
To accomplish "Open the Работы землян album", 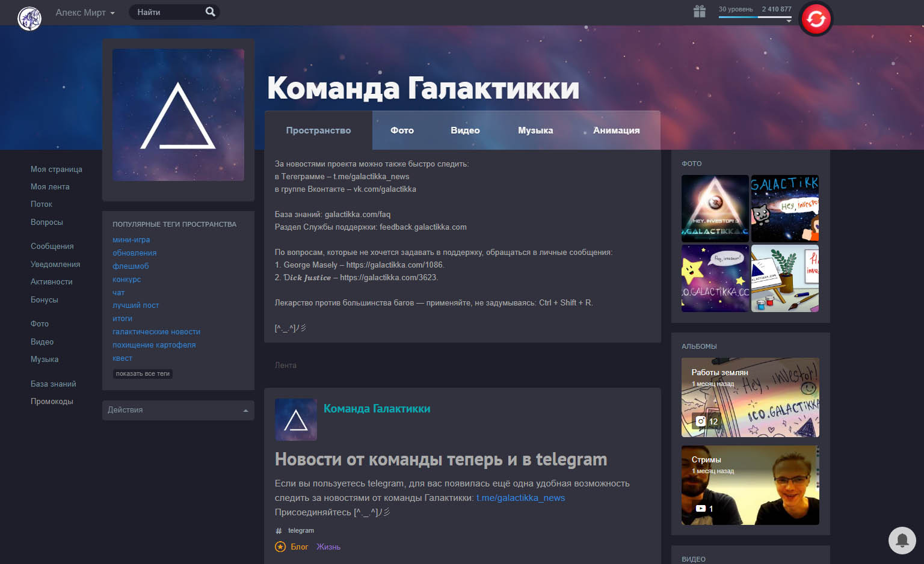I will pos(750,397).
